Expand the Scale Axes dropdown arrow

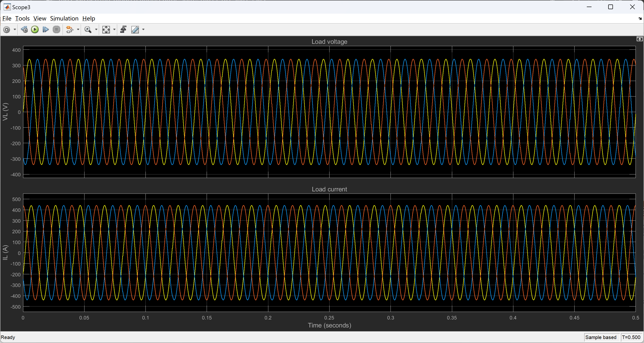[114, 30]
